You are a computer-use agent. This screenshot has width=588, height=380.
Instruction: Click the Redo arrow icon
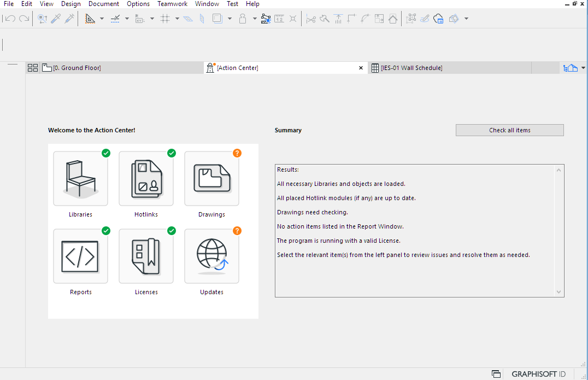(24, 19)
